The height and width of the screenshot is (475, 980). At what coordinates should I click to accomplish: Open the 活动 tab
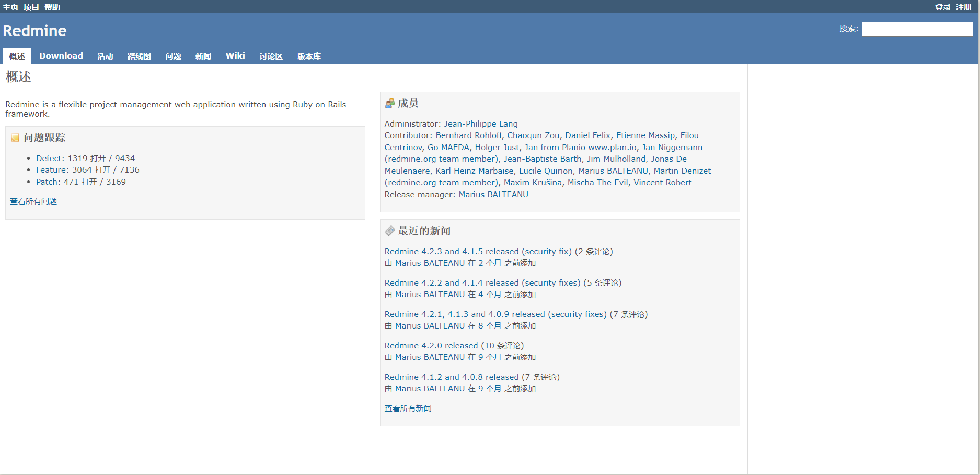(105, 56)
